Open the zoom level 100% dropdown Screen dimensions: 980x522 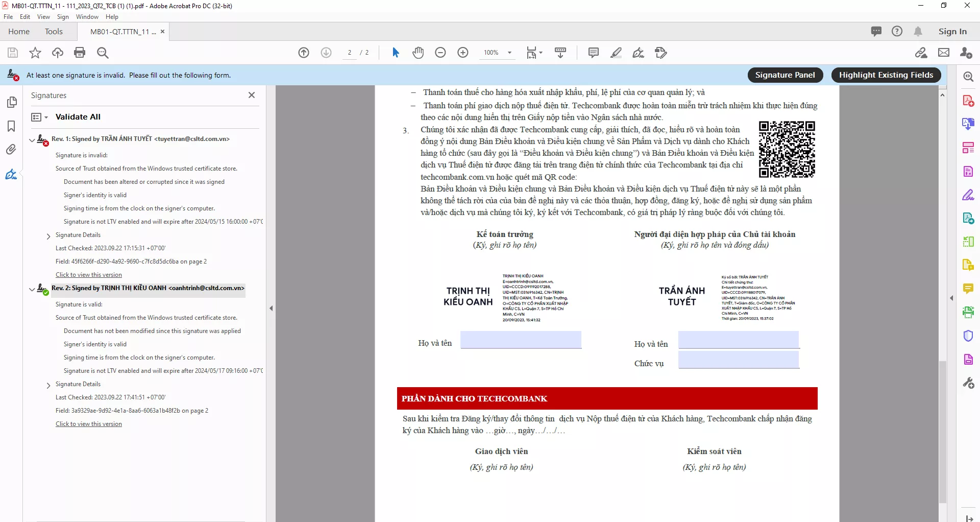point(509,53)
